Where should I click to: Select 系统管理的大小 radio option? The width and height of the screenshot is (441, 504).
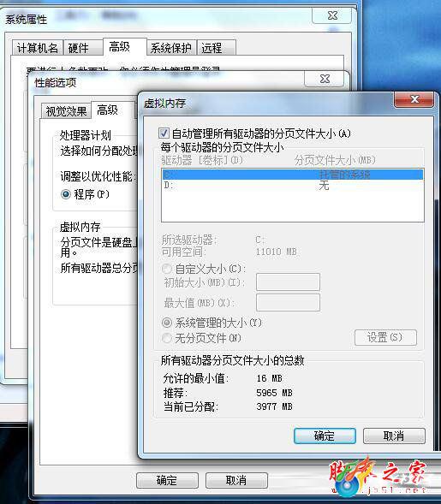(167, 322)
